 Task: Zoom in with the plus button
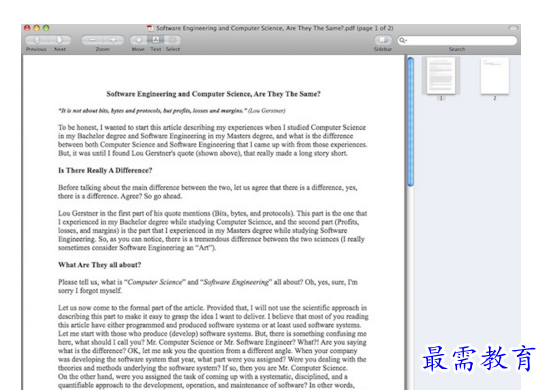coord(113,40)
